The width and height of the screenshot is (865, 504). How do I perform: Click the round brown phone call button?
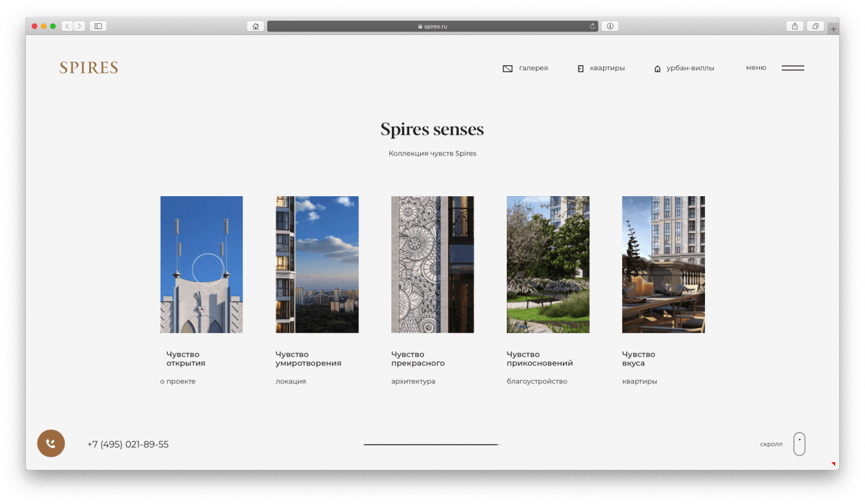point(51,443)
